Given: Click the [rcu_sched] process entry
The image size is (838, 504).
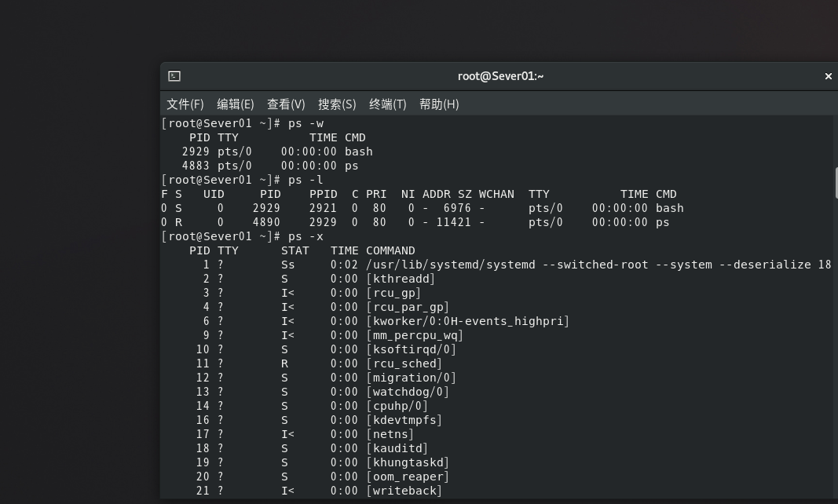Looking at the screenshot, I should tap(404, 363).
